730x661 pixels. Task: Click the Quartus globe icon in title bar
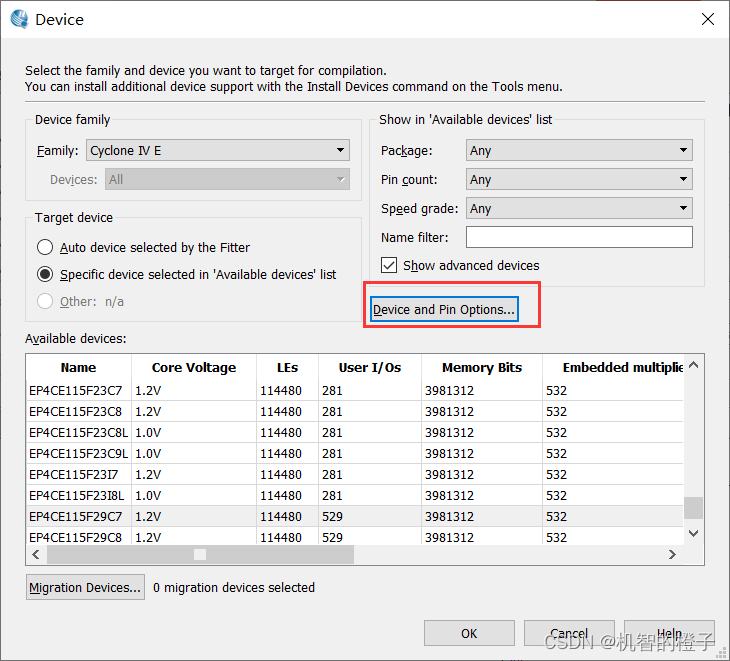coord(20,19)
